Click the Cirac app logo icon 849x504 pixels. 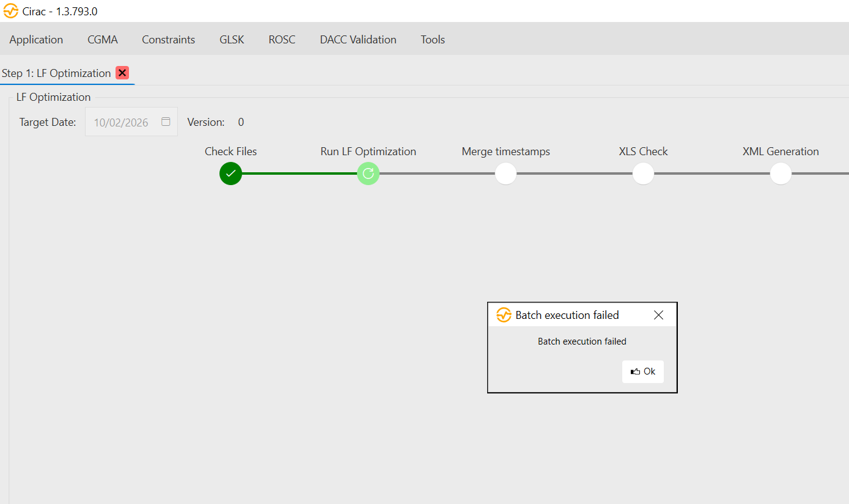click(10, 11)
